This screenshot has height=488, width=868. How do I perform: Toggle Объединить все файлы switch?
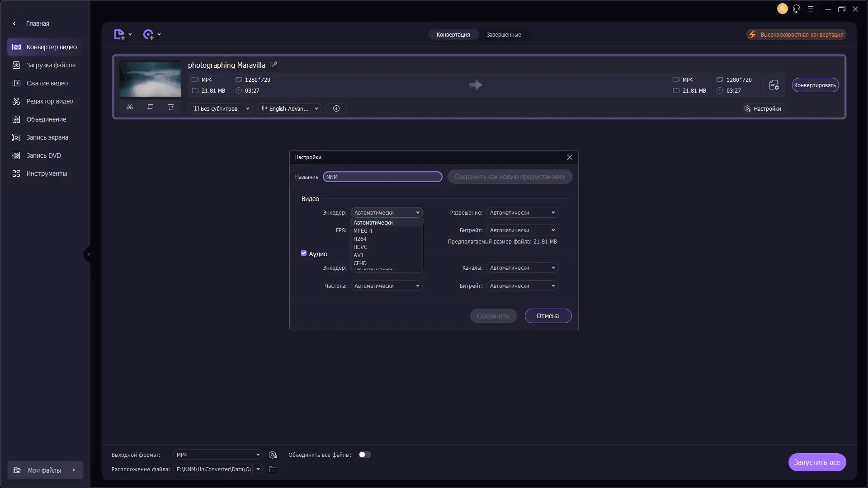coord(365,455)
